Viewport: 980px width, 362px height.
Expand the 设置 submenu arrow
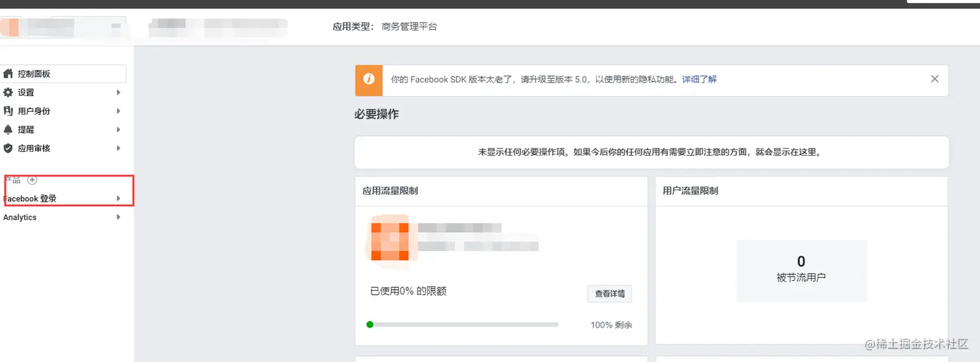point(119,93)
